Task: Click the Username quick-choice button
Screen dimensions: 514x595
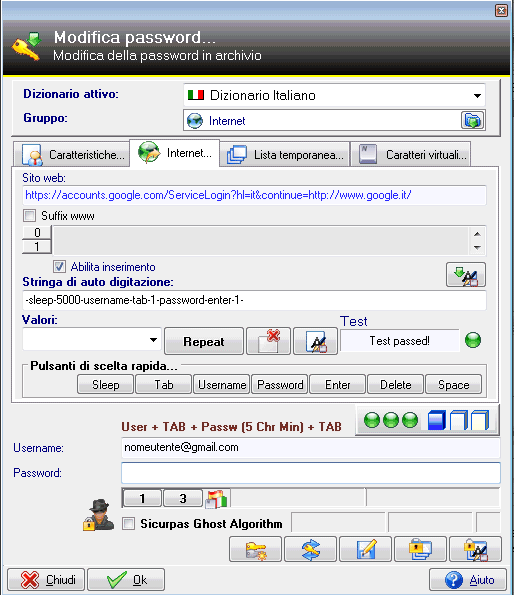Action: coord(222,385)
